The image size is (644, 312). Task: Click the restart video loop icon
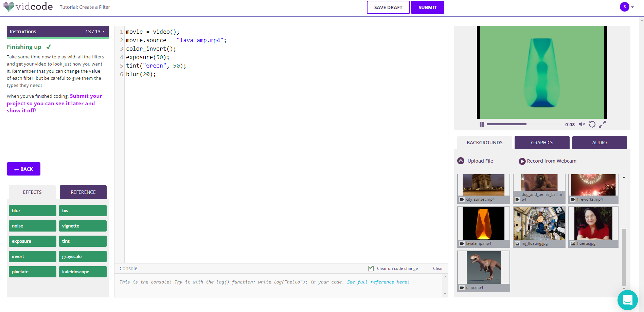592,125
